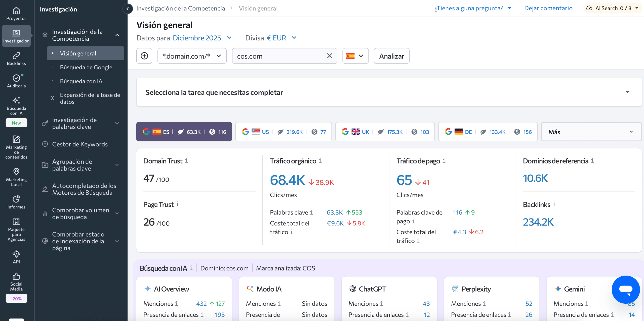This screenshot has width=644, height=321.
Task: Open the live chat bubble
Action: (x=626, y=289)
